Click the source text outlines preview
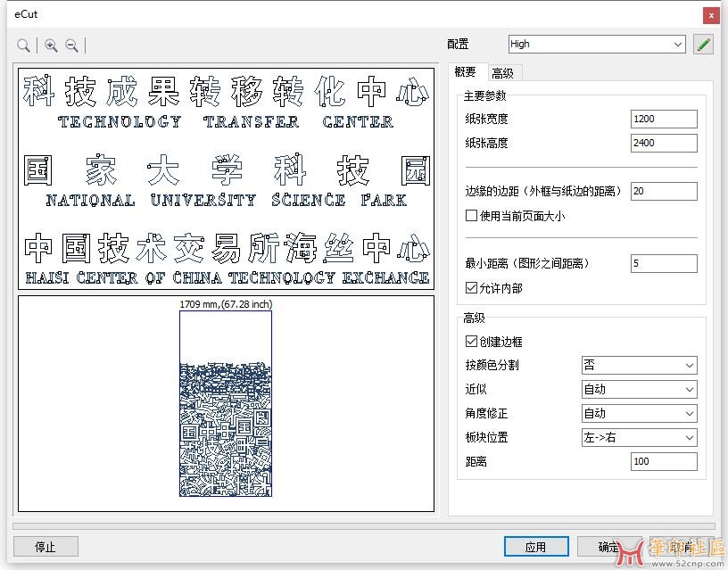 coord(226,178)
